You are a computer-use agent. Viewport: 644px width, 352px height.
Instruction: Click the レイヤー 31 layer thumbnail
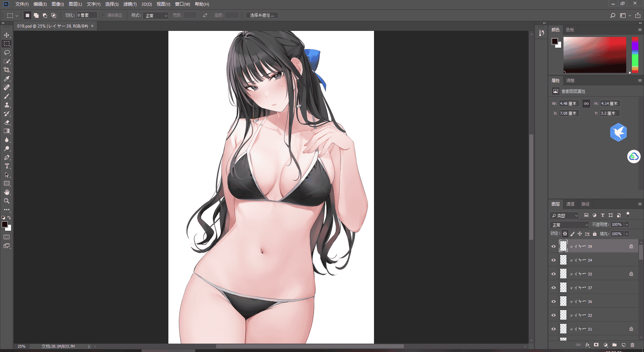[x=563, y=329]
